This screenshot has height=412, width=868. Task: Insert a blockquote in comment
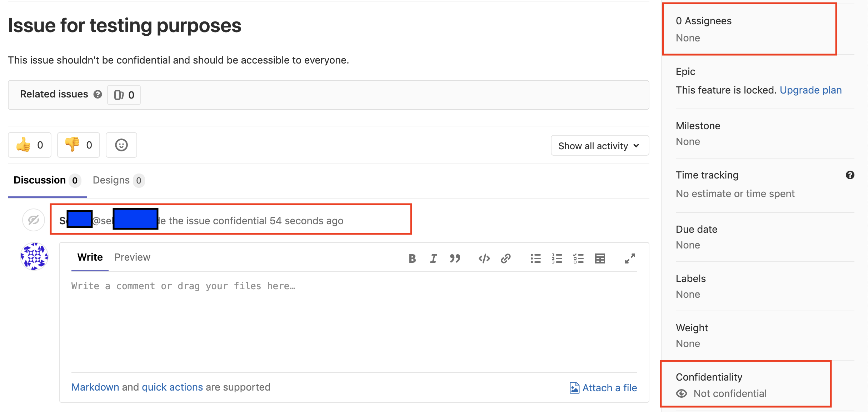(x=455, y=258)
